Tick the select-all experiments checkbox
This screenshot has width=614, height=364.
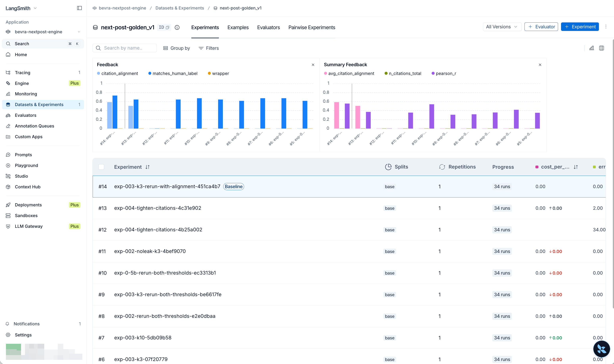[101, 167]
